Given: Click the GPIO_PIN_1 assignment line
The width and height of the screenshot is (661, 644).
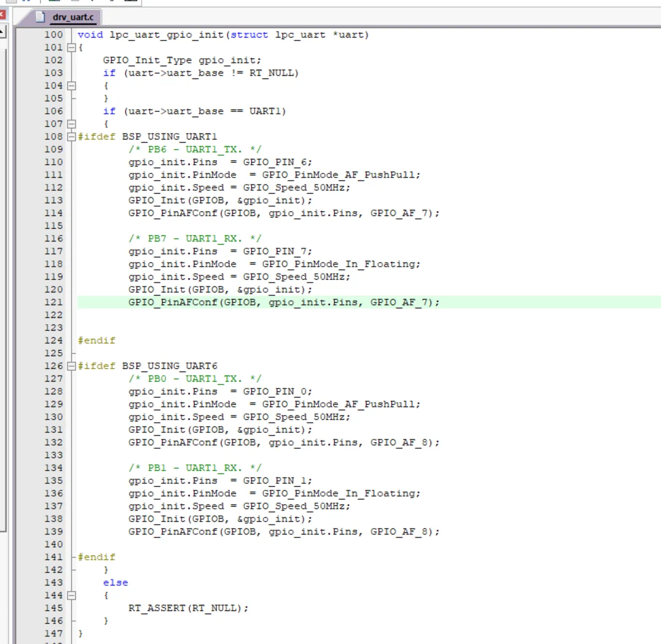Looking at the screenshot, I should click(220, 480).
